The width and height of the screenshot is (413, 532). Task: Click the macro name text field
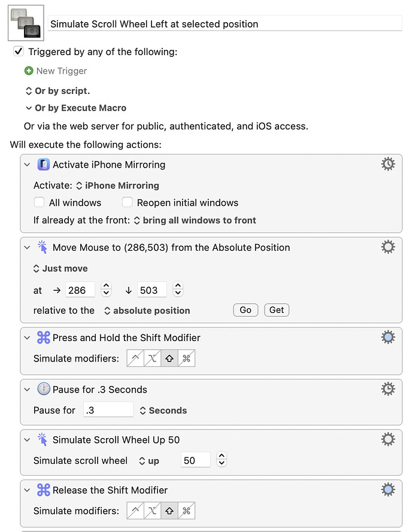(x=224, y=24)
